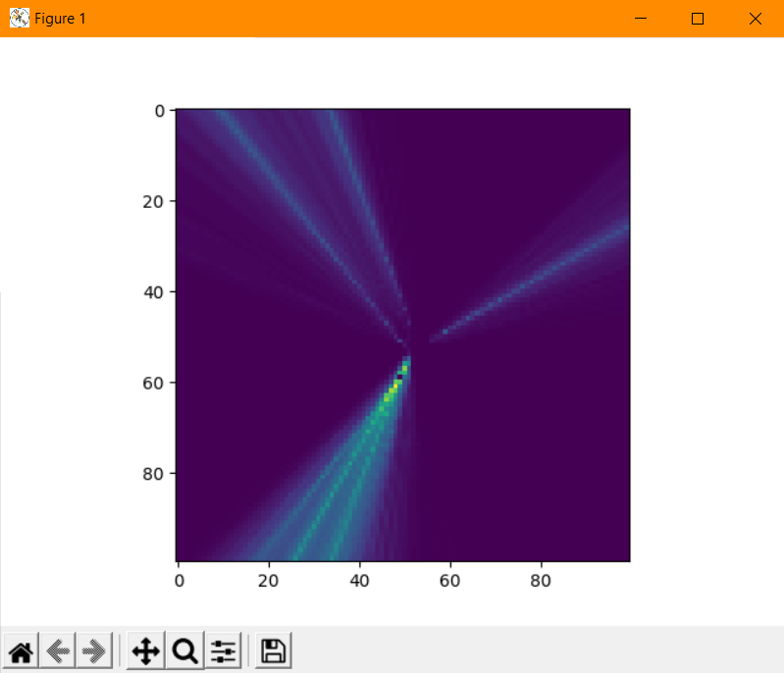The height and width of the screenshot is (673, 784).
Task: Click y-axis tick label 60
Action: (x=153, y=383)
